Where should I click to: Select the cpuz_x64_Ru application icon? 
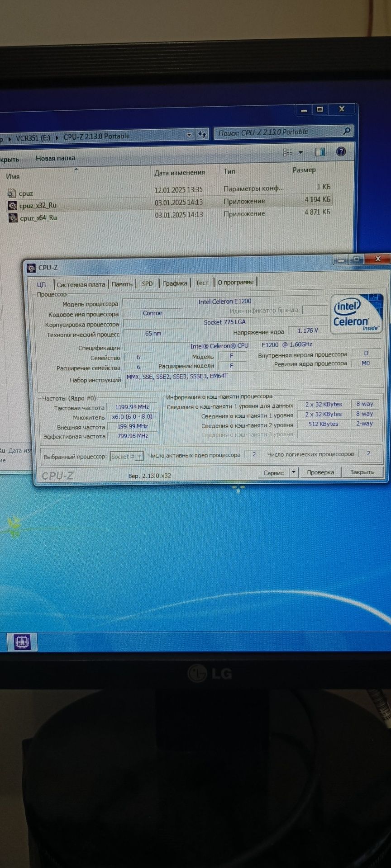[14, 218]
